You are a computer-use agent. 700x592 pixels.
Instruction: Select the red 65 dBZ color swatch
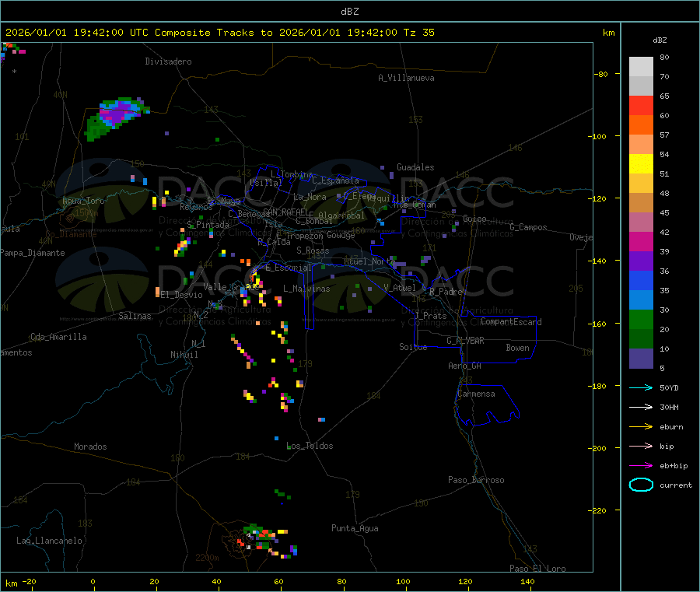(x=641, y=105)
